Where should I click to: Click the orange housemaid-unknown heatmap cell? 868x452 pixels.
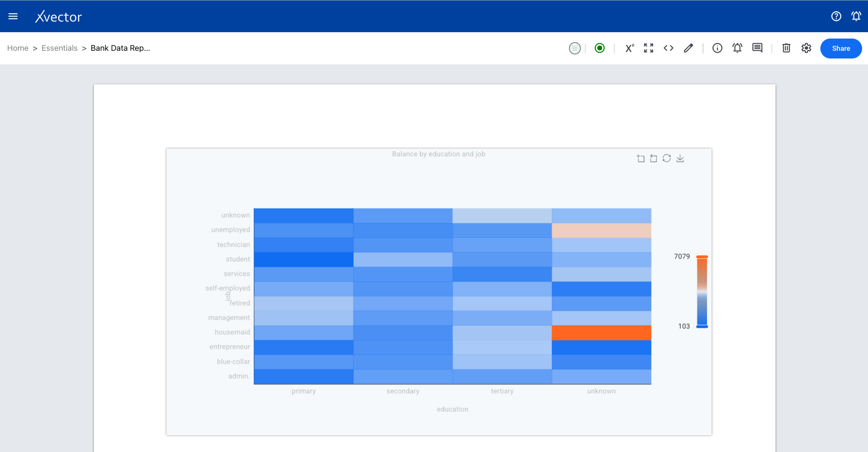click(x=602, y=333)
